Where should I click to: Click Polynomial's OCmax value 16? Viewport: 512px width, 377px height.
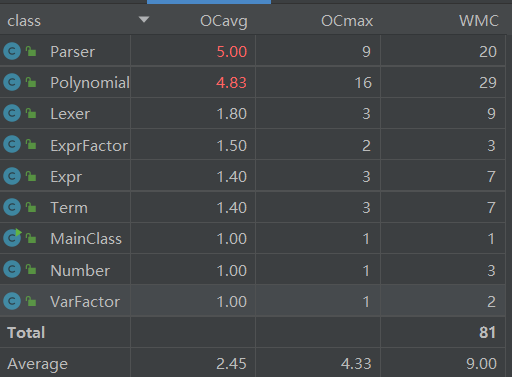[363, 83]
